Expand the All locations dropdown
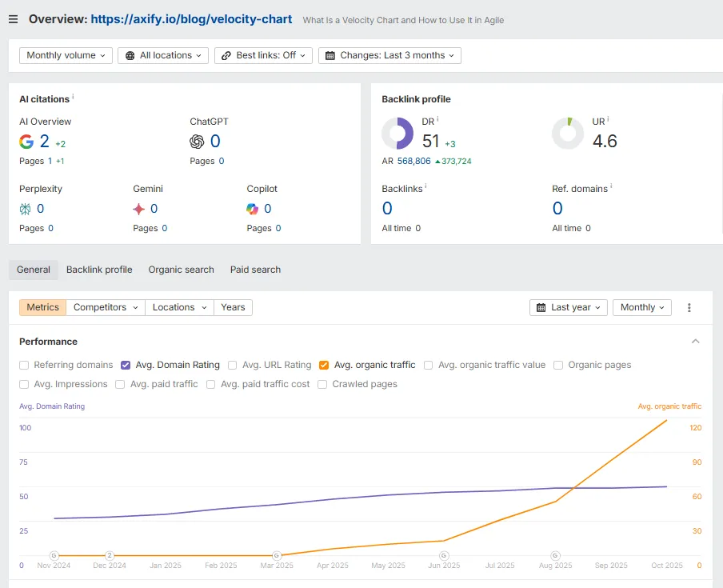Screen dimensions: 723x588 tap(163, 55)
